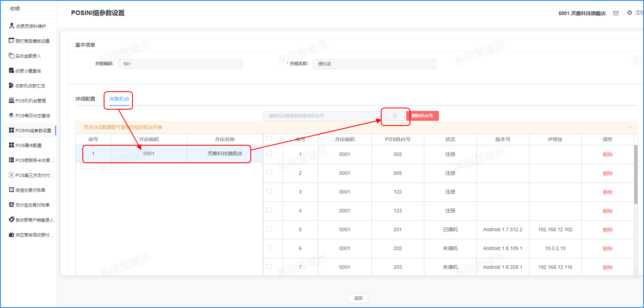Click the 分组名称 field showing 便利店

tap(374, 64)
